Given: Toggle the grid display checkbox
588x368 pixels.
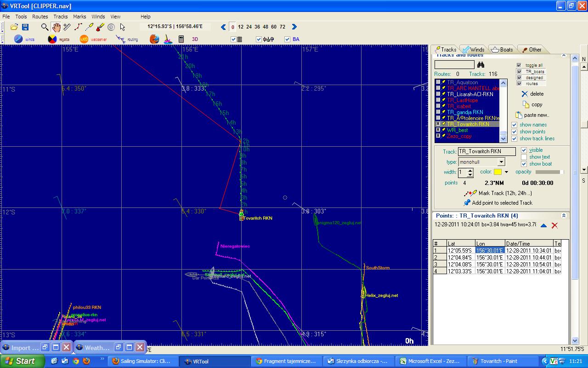Looking at the screenshot, I should (233, 39).
